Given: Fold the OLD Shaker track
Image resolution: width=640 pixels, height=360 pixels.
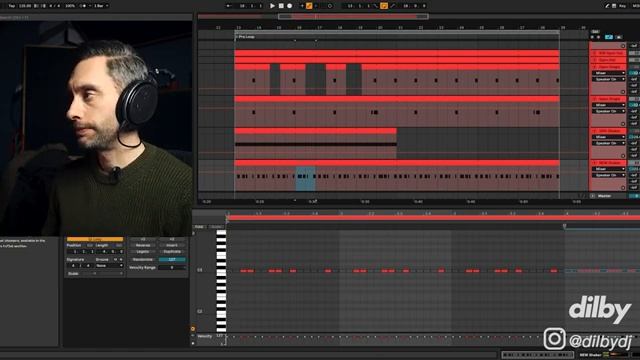Looking at the screenshot, I should coord(594,131).
